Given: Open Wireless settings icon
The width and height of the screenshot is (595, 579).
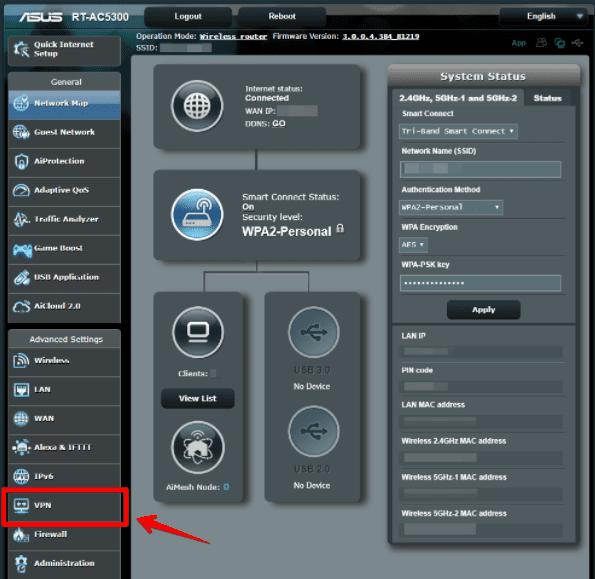Looking at the screenshot, I should click(x=21, y=360).
